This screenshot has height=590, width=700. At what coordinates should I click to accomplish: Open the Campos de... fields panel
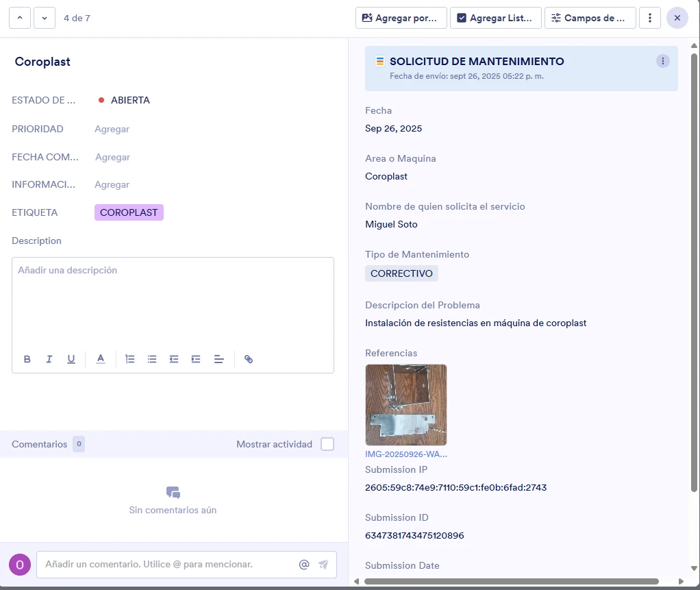(x=589, y=18)
